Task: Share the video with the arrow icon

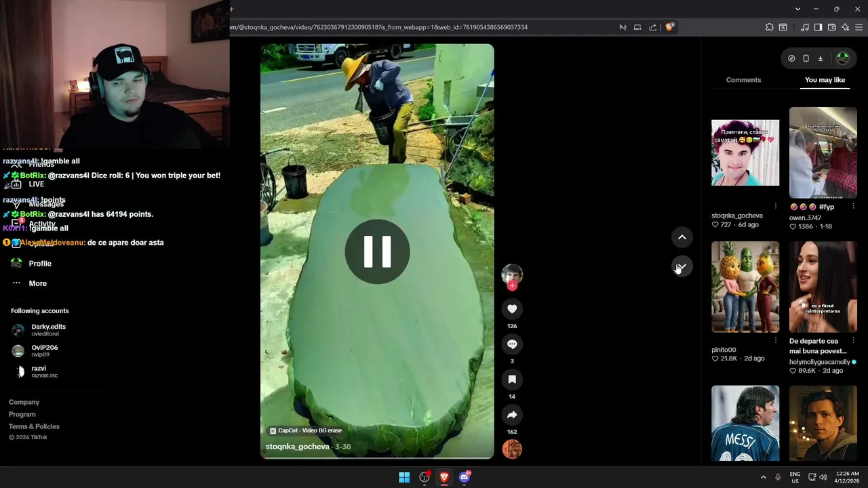Action: click(x=512, y=415)
